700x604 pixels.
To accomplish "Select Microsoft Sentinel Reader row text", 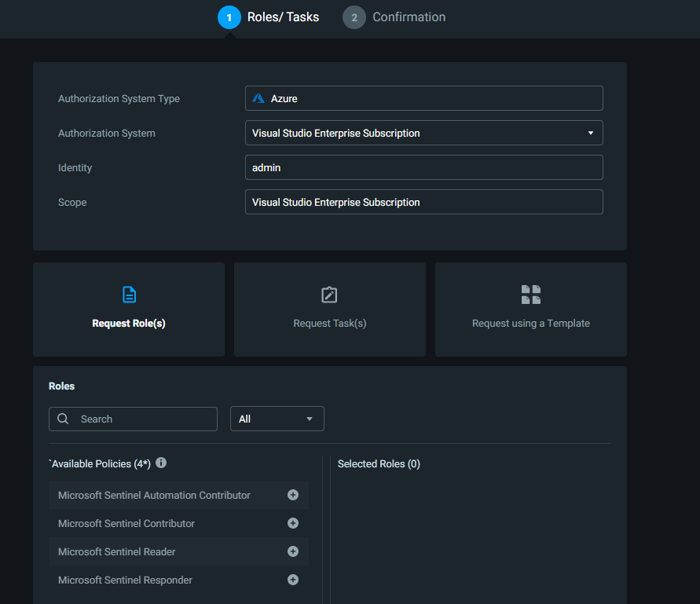I will [x=116, y=552].
